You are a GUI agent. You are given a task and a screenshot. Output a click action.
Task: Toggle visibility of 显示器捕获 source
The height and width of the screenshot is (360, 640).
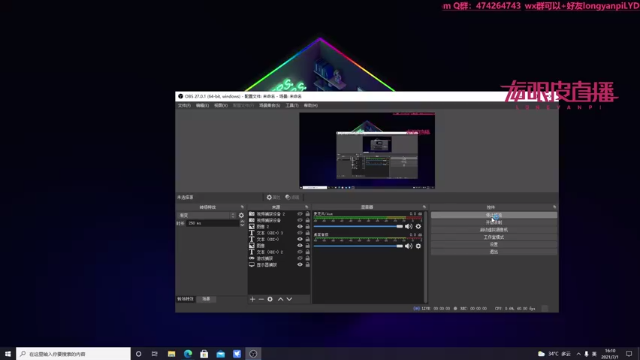coord(300,264)
